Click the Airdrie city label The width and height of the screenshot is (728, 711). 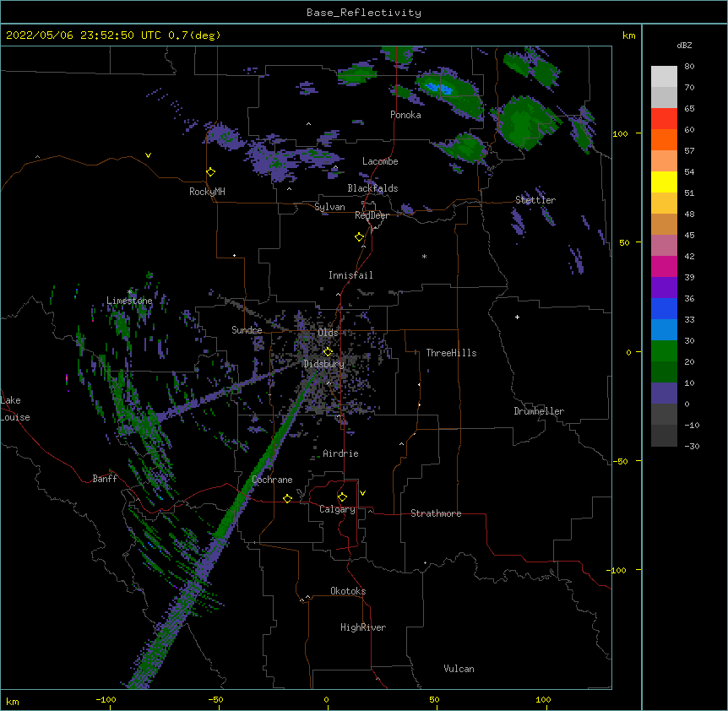pos(340,453)
